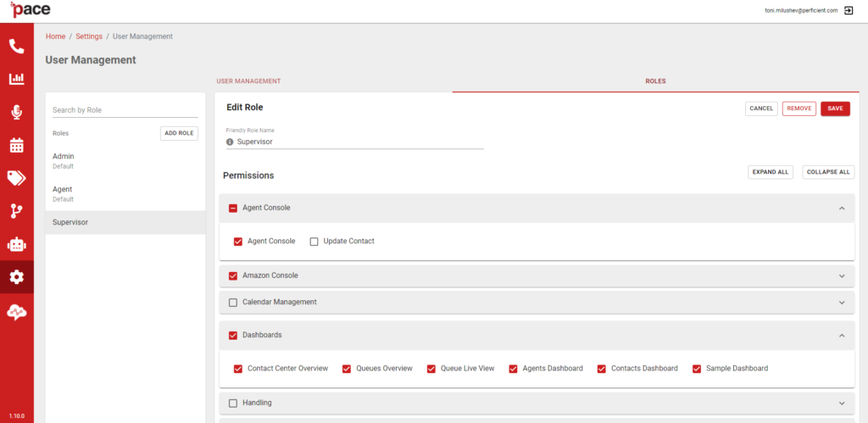Switch to the Roles tab
Viewport: 868px width, 423px height.
click(655, 81)
